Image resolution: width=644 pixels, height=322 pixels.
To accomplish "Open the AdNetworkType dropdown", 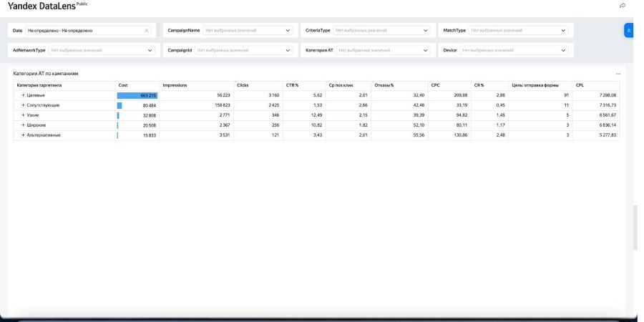I will point(102,50).
